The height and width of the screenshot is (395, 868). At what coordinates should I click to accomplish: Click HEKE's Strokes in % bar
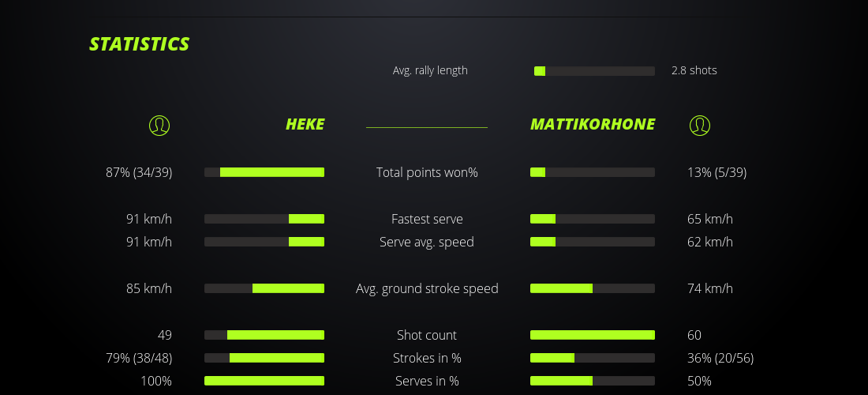[x=264, y=358]
